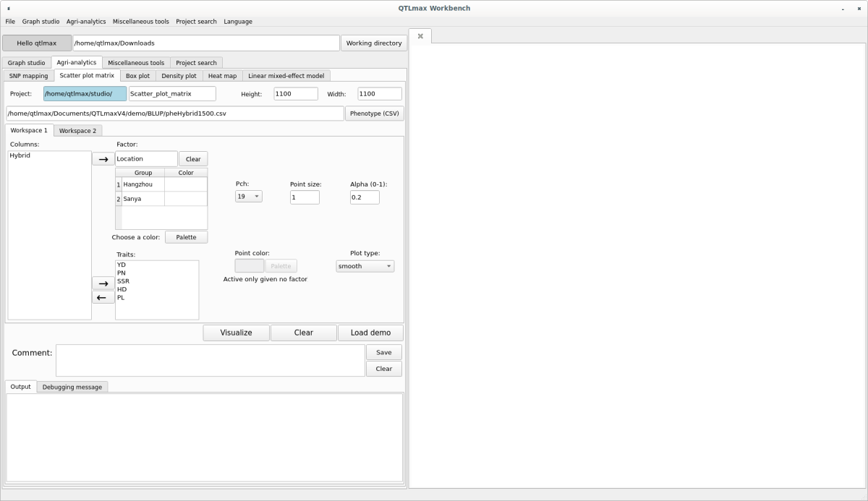The image size is (868, 501).
Task: Expand the Plot type dropdown set to smooth
Action: tap(365, 266)
